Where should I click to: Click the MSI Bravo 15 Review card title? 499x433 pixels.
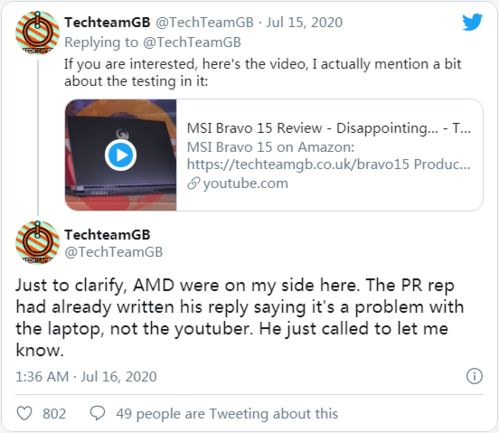[329, 128]
